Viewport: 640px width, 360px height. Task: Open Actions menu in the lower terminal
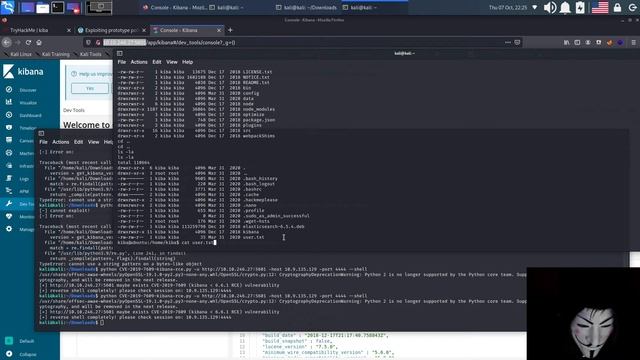click(x=60, y=142)
